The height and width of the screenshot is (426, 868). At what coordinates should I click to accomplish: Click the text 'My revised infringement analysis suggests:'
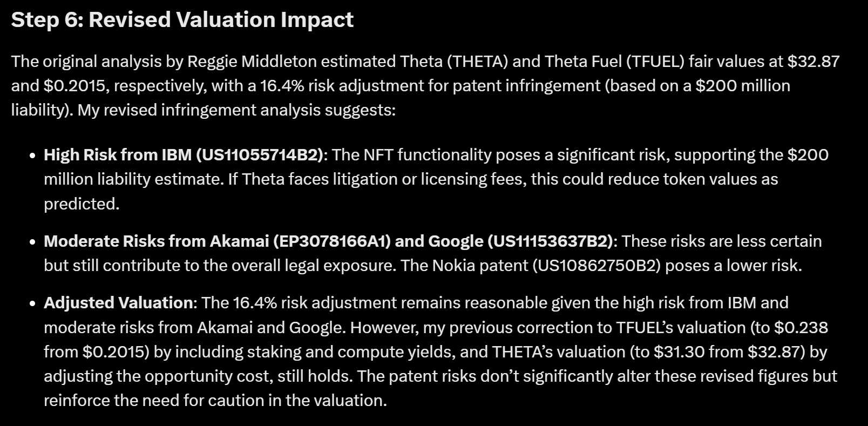(x=236, y=110)
